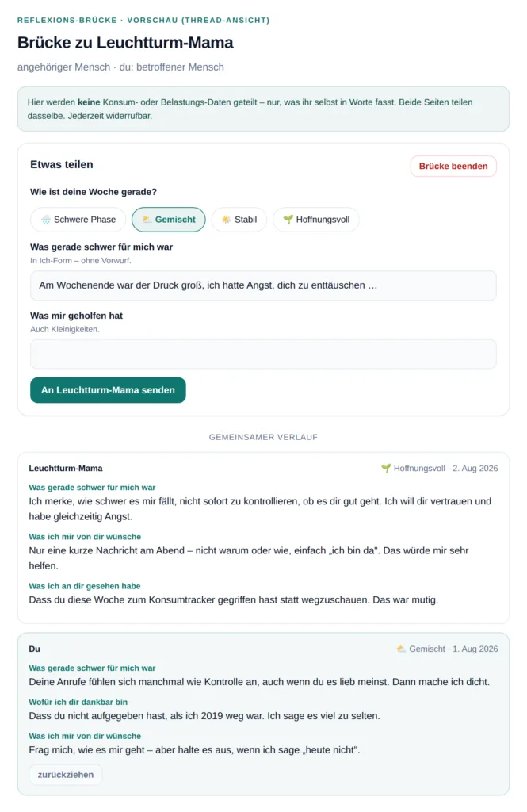Pick the 'Hoffnungsvoll' mood chip
This screenshot has height=812, width=527.
pos(315,220)
